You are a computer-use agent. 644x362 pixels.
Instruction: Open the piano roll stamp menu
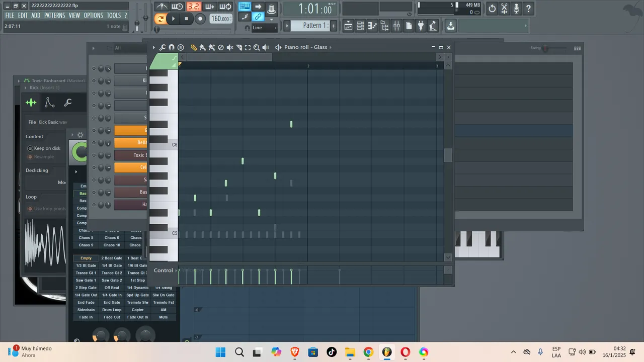pyautogui.click(x=181, y=47)
